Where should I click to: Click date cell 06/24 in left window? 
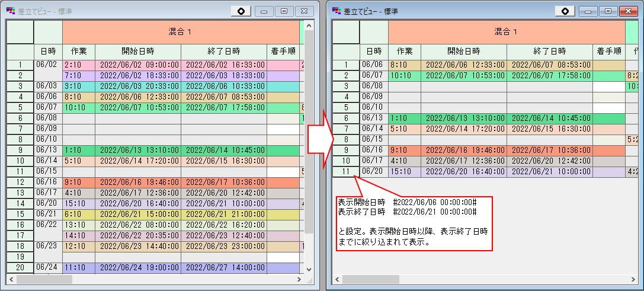[x=48, y=268]
